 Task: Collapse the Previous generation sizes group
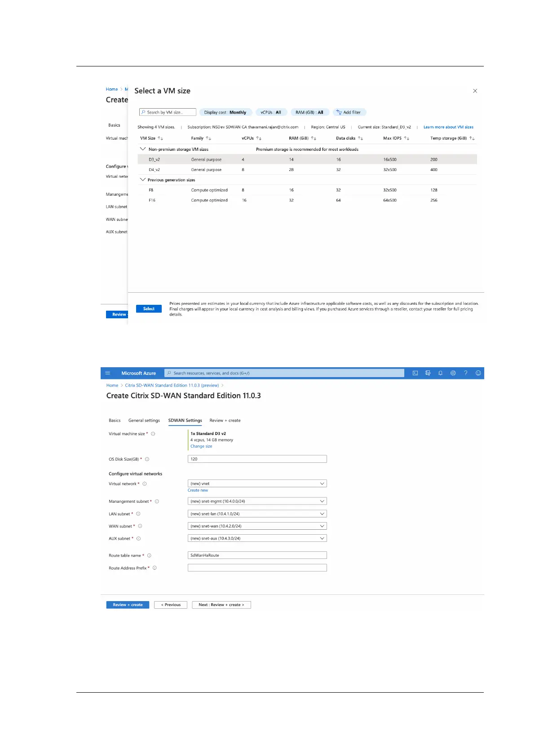[143, 180]
